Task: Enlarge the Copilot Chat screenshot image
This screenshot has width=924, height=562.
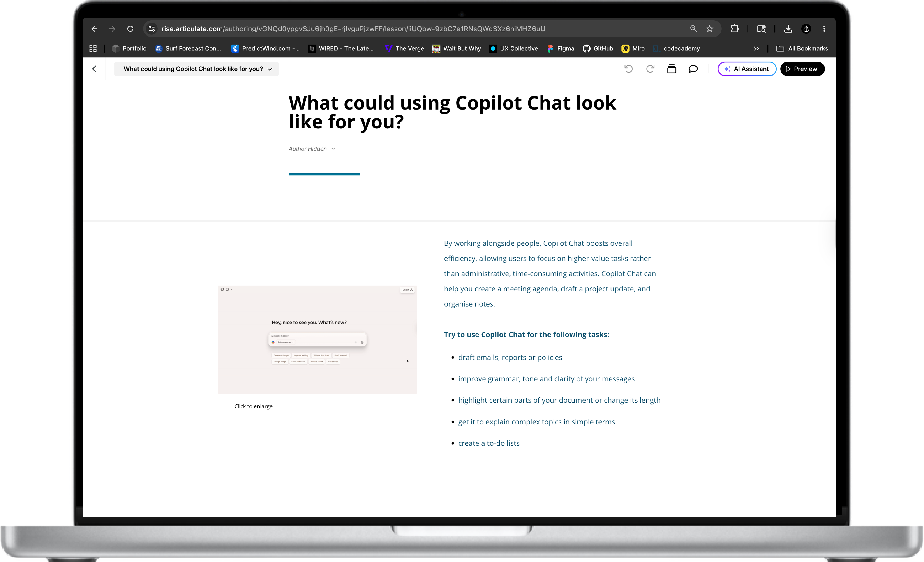Action: [317, 340]
